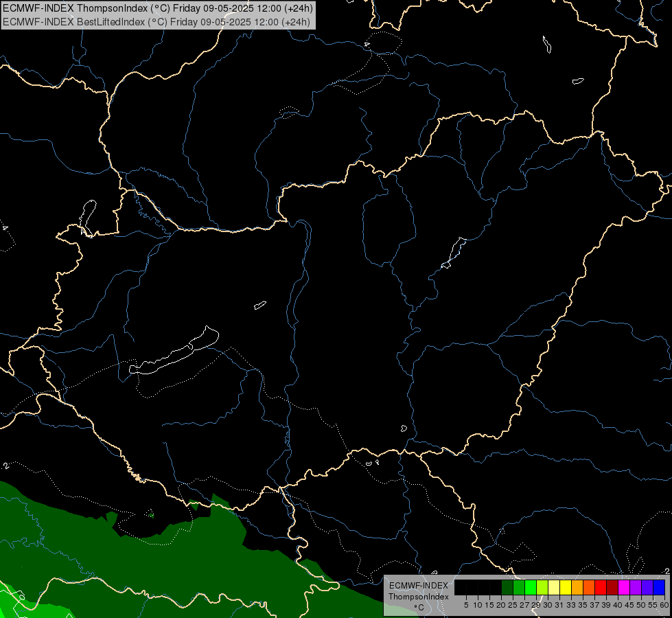Select the red-orange 35-37 legend swatch
Image resolution: width=672 pixels, height=618 pixels.
(x=589, y=587)
